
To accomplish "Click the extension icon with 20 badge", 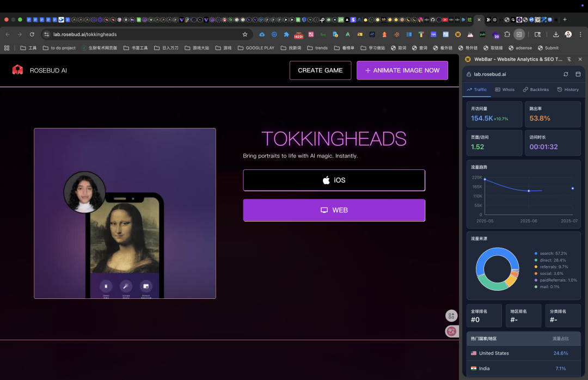I will [x=495, y=35].
